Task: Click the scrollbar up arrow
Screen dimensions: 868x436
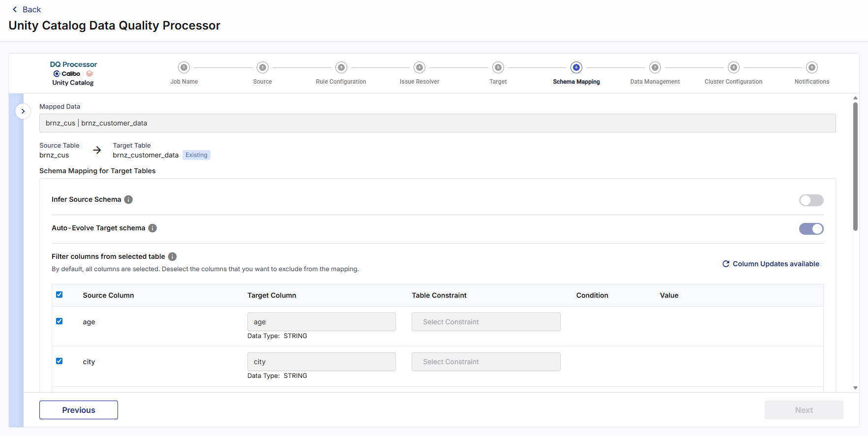Action: coord(856,98)
